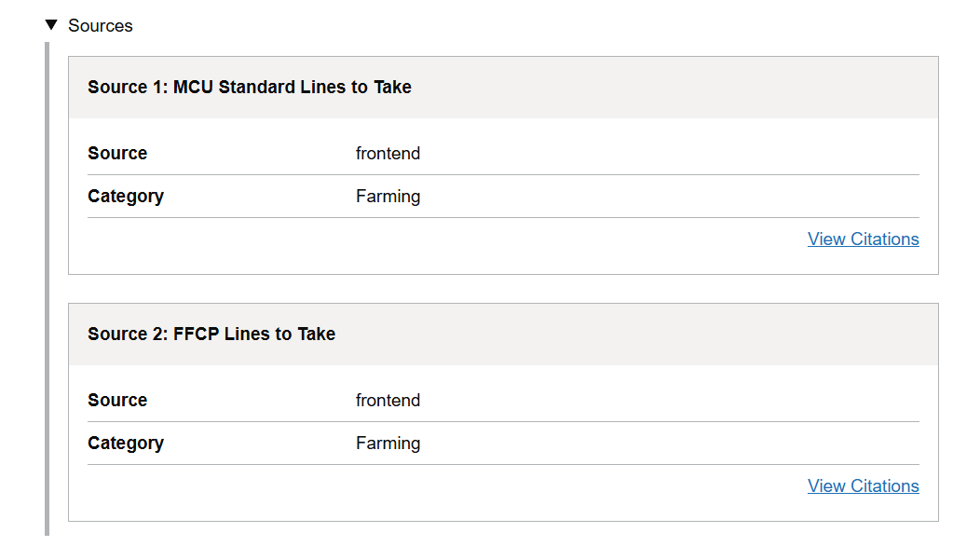Click 'MCU' in the Source 1 title
This screenshot has height=560, width=980.
pos(193,87)
